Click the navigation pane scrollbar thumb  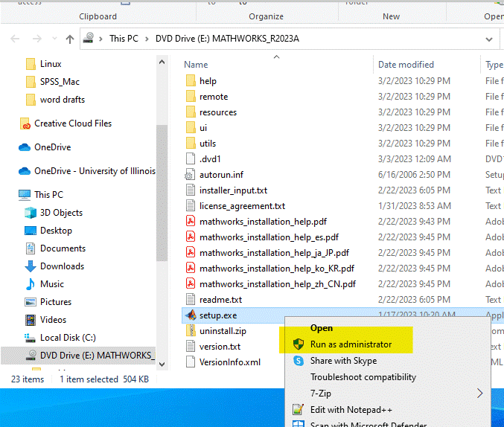pyautogui.click(x=162, y=193)
